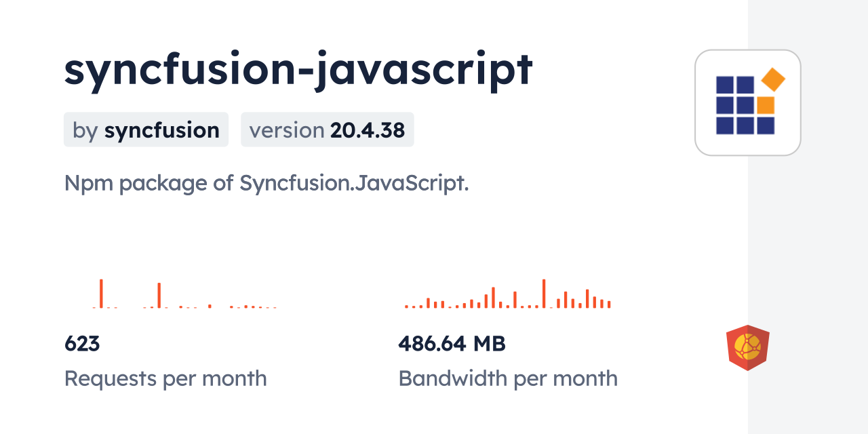Select the "version 20.4.38" badge
Image resolution: width=868 pixels, height=434 pixels.
pyautogui.click(x=327, y=130)
